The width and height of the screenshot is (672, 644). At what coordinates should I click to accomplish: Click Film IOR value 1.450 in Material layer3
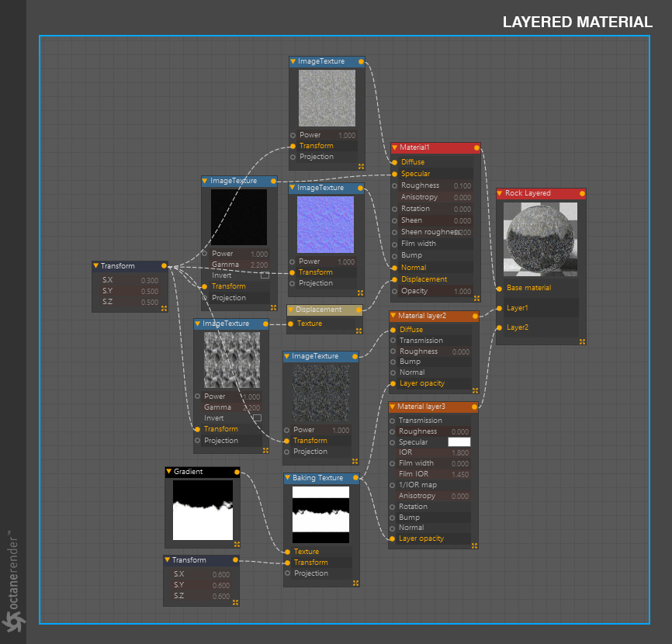click(x=460, y=475)
